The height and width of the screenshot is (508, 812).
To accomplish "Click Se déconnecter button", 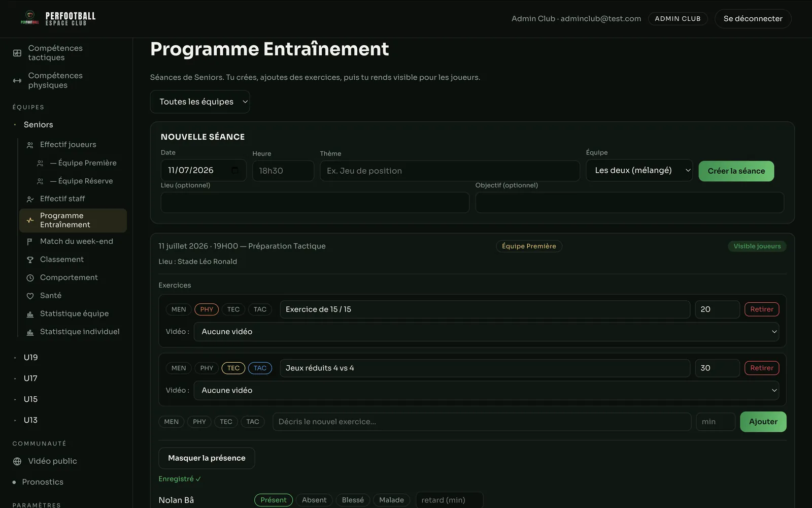I will tap(753, 19).
